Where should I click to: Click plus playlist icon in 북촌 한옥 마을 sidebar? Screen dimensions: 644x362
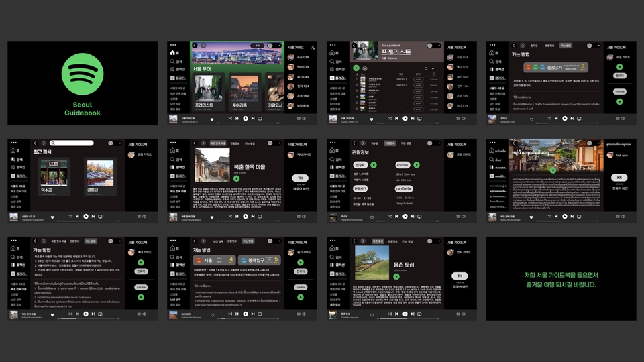[x=172, y=176]
